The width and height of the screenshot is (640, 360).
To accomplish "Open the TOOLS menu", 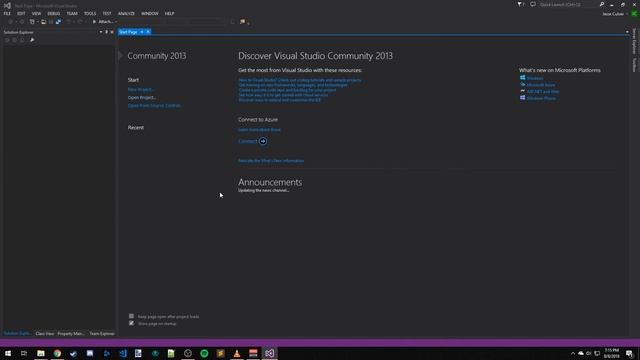I will tap(90, 13).
